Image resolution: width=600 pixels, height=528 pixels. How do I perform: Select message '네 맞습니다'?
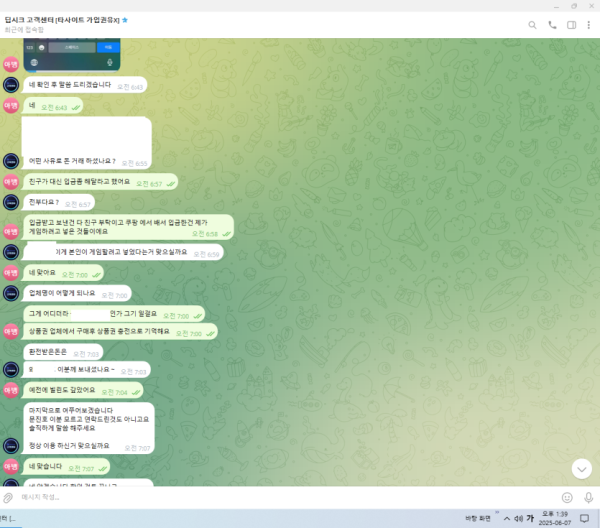tap(67, 466)
